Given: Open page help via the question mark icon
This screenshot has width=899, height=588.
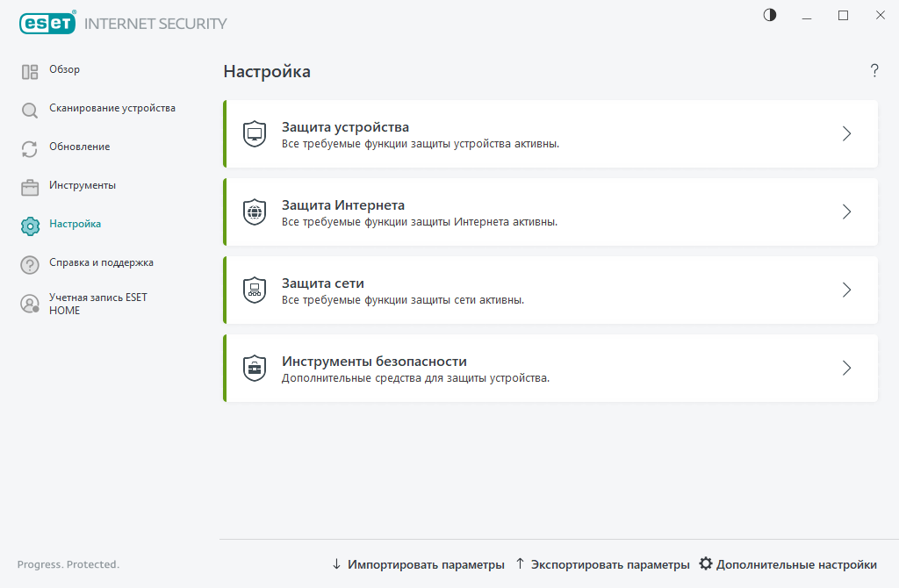Looking at the screenshot, I should [x=874, y=70].
